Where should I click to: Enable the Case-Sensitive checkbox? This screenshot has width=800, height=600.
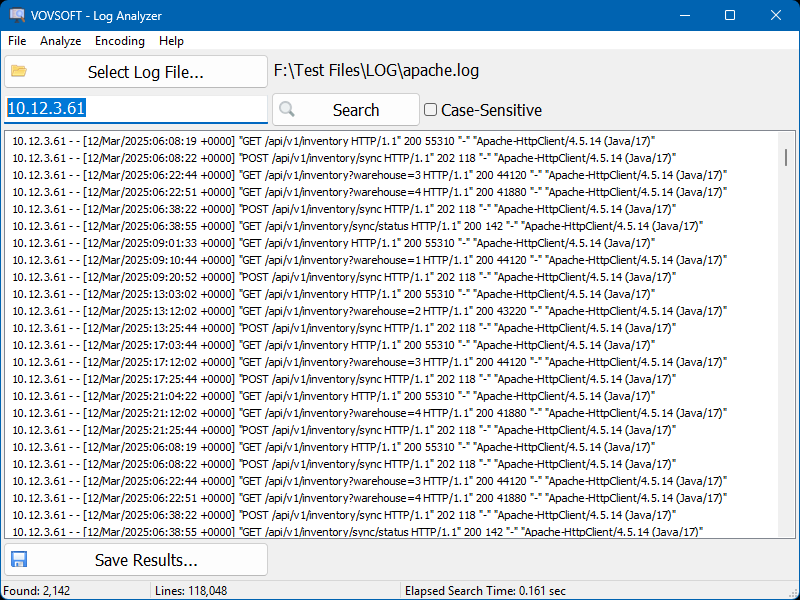point(431,110)
